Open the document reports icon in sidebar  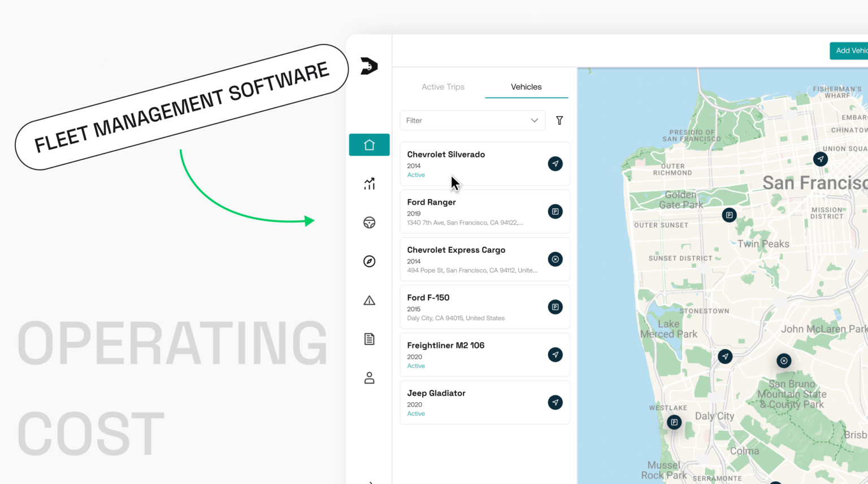369,339
